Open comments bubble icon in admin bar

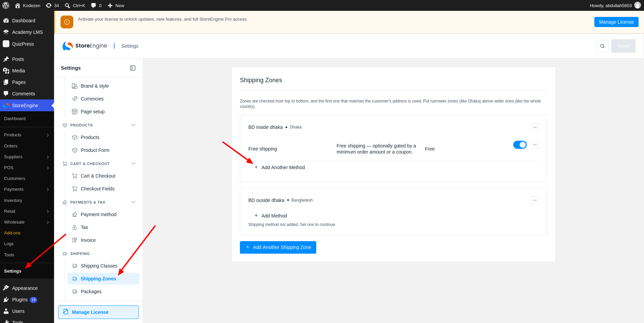[x=96, y=5]
